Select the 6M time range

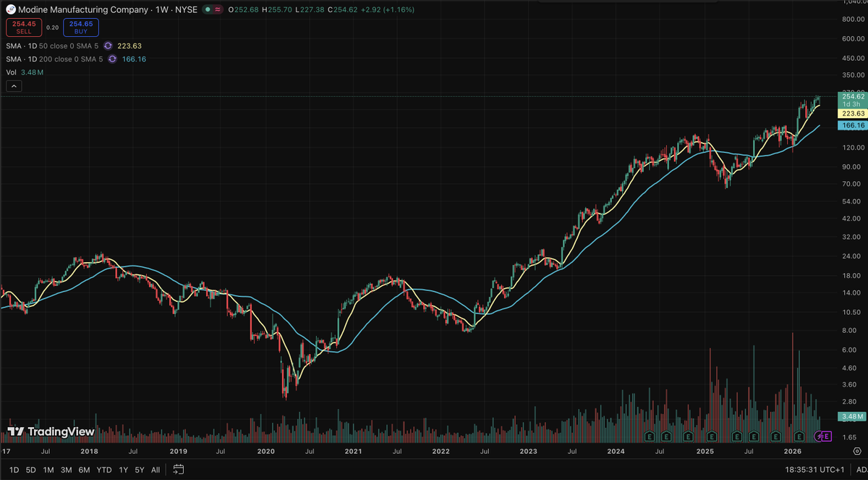click(85, 470)
